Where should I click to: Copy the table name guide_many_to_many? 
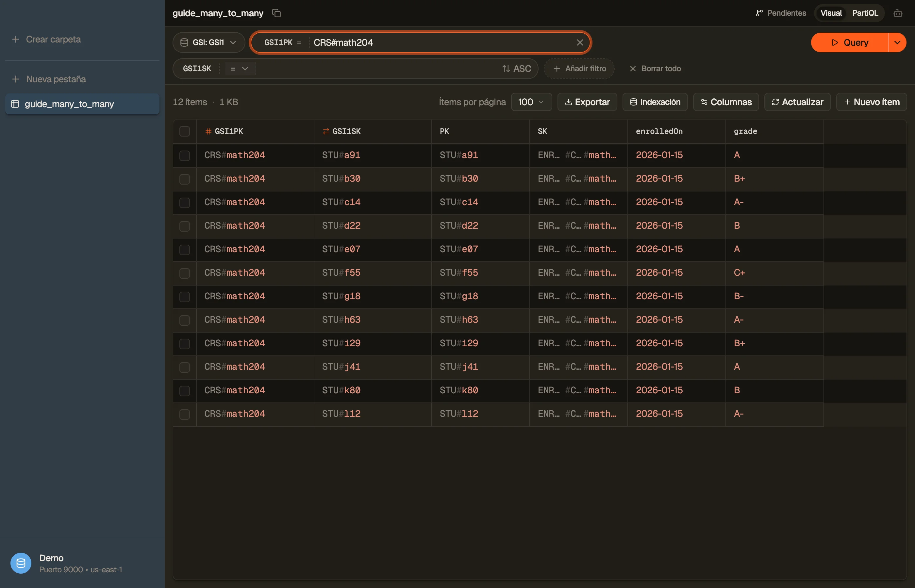click(276, 13)
